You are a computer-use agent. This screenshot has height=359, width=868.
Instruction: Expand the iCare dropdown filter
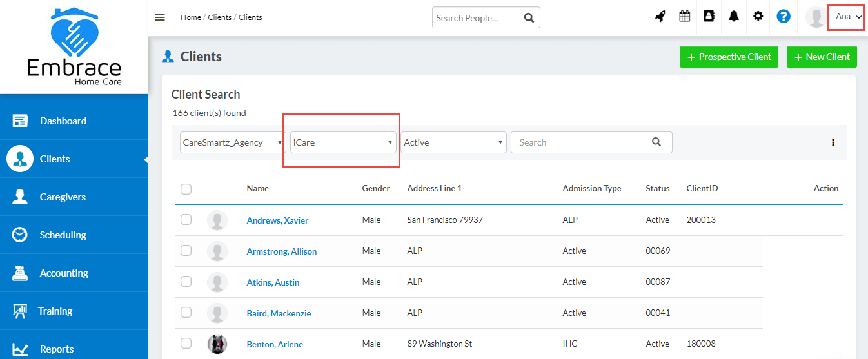[x=342, y=142]
